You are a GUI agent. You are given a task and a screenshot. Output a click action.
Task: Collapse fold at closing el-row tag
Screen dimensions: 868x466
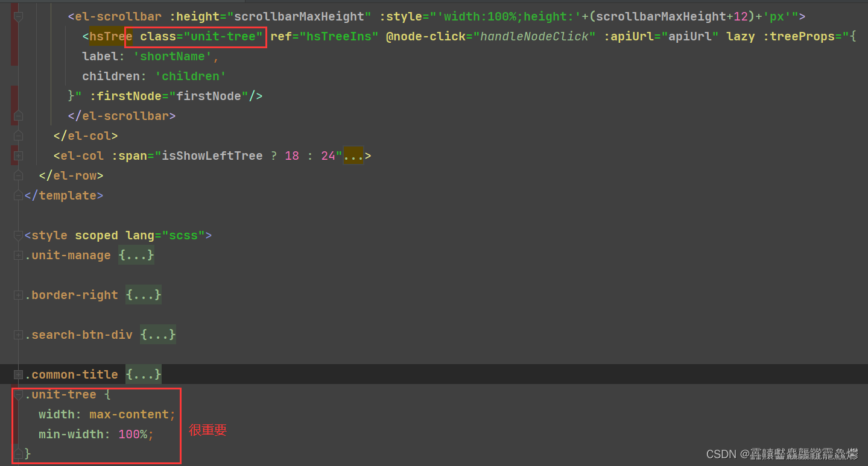pos(18,175)
